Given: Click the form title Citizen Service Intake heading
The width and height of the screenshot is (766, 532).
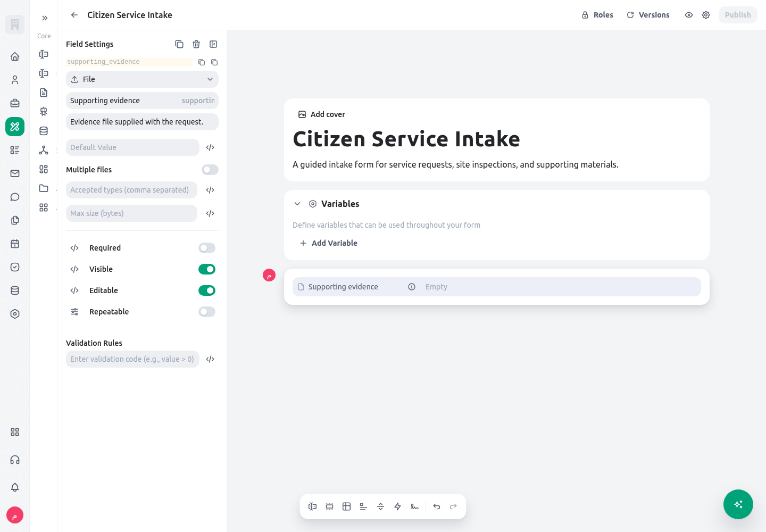Looking at the screenshot, I should [406, 139].
